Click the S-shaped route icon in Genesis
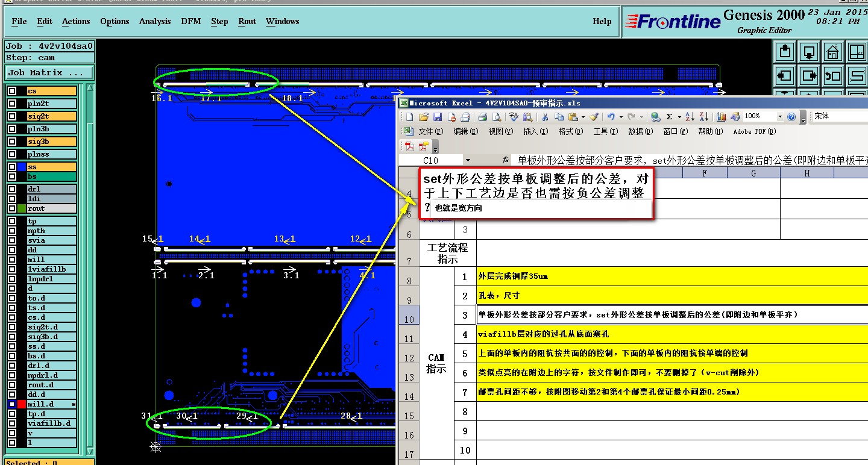Image resolution: width=868 pixels, height=465 pixels. pos(857,76)
